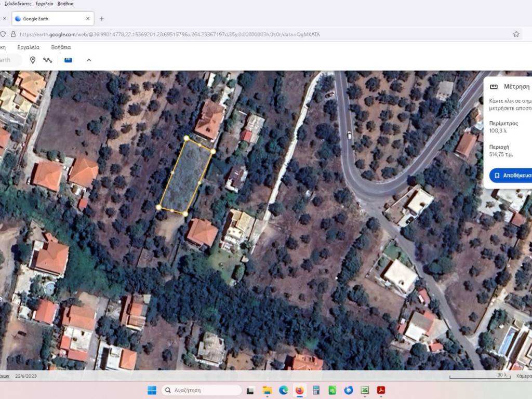
Task: Open Adobe Acrobat from the taskbar
Action: 381,390
